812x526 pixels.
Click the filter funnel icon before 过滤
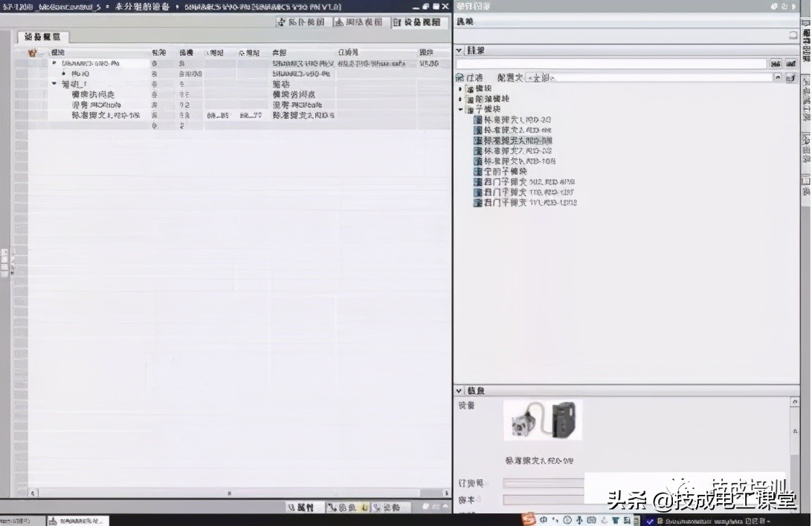click(460, 77)
